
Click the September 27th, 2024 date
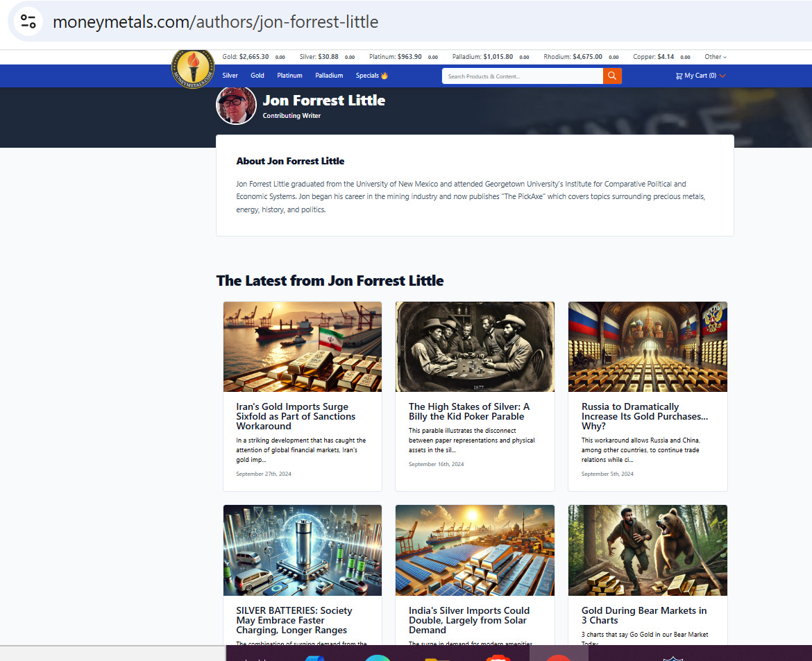pyautogui.click(x=264, y=474)
